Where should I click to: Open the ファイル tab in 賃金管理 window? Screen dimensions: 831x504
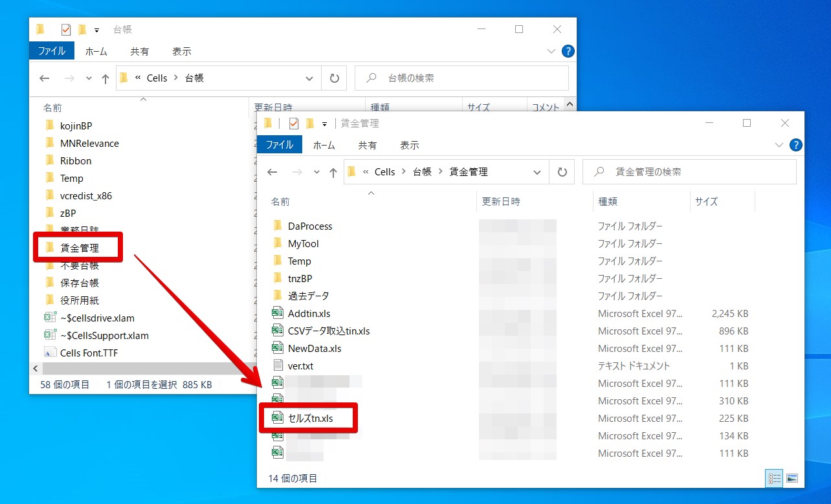click(280, 145)
